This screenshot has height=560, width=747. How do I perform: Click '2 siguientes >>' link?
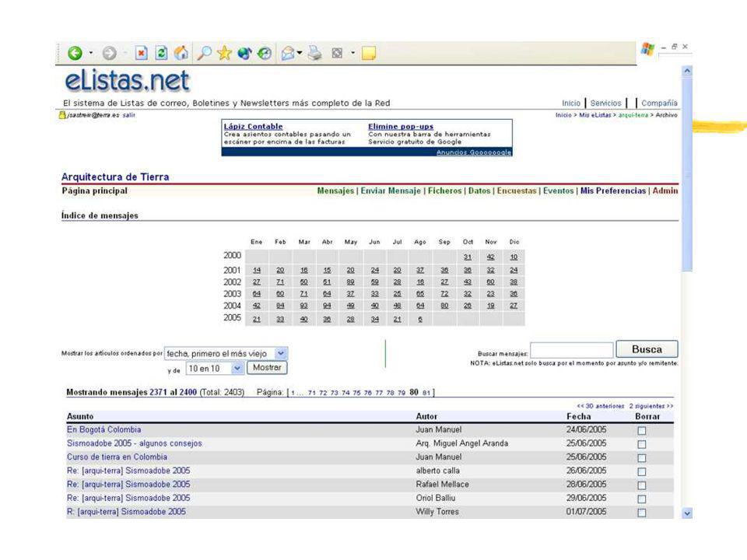tap(651, 406)
